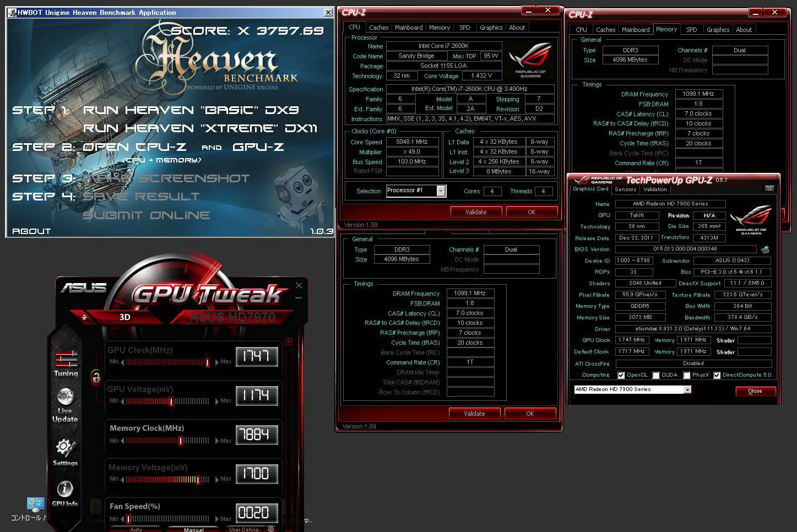Click GPU-Z link in HWBOT step 2
Viewport: 797px width, 532px height.
pos(258,147)
